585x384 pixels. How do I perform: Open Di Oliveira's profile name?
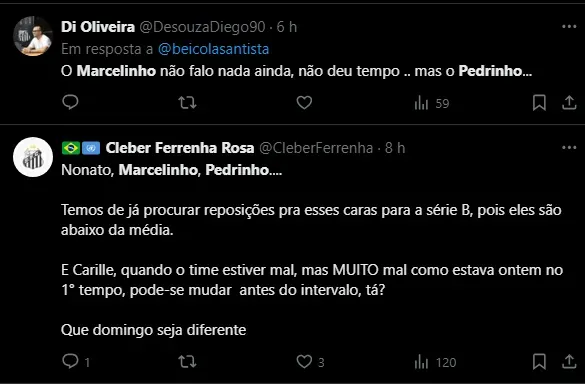pyautogui.click(x=98, y=27)
